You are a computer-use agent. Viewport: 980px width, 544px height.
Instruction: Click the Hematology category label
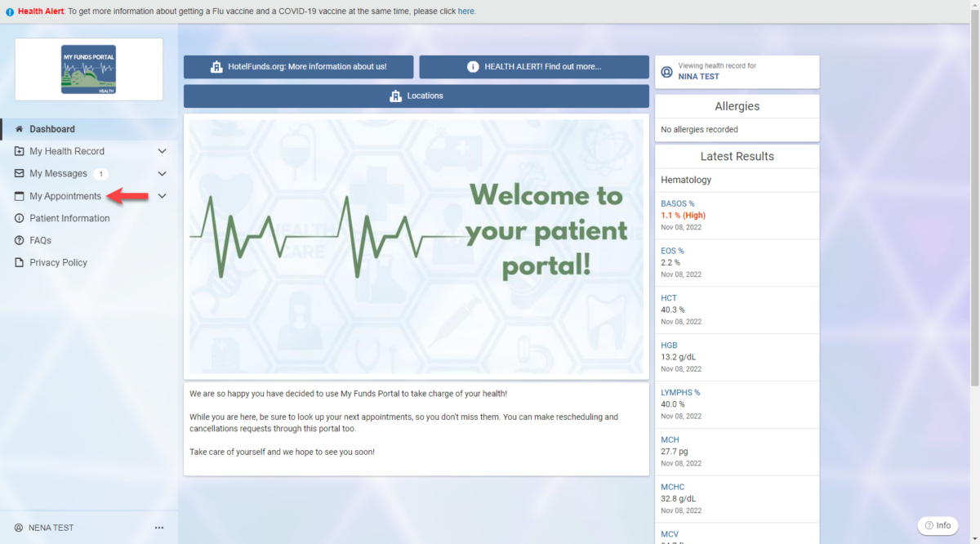tap(686, 180)
